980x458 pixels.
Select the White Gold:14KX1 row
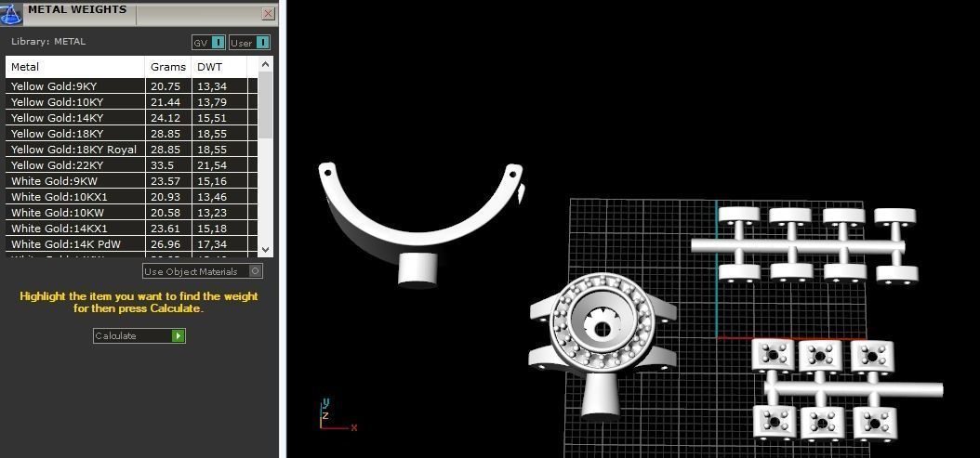pyautogui.click(x=131, y=229)
